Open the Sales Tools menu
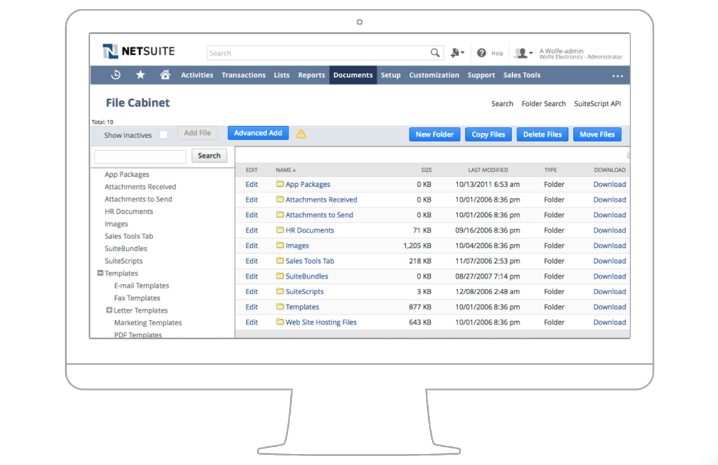Viewport: 718px width, 465px height. 522,75
